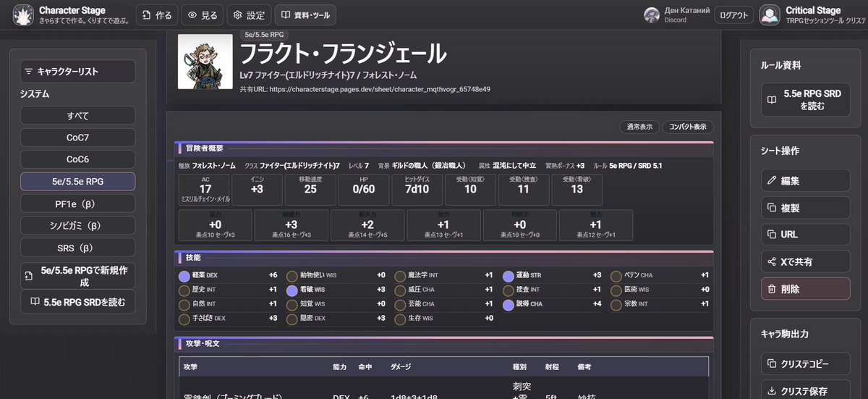Select the シノビガミ (β) system filter
Screen dimensions: 868x399
coord(77,225)
